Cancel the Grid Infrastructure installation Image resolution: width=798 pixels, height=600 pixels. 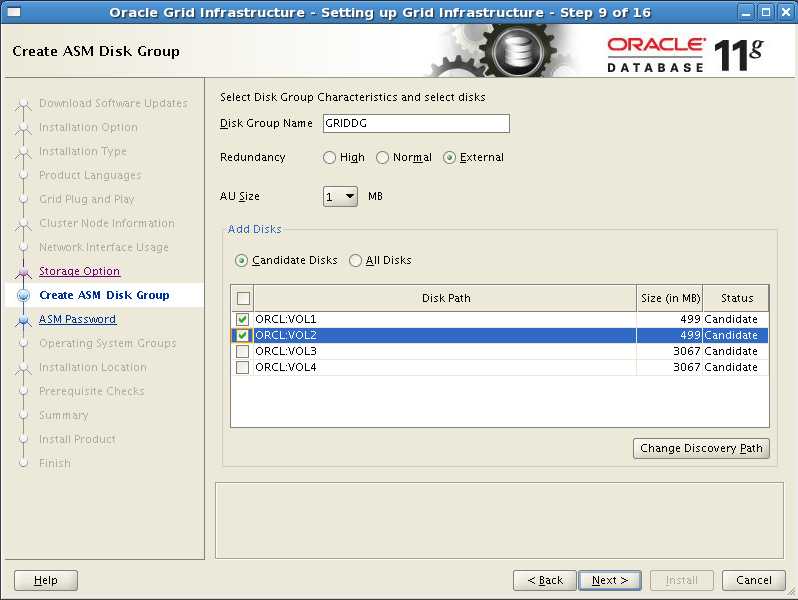753,580
